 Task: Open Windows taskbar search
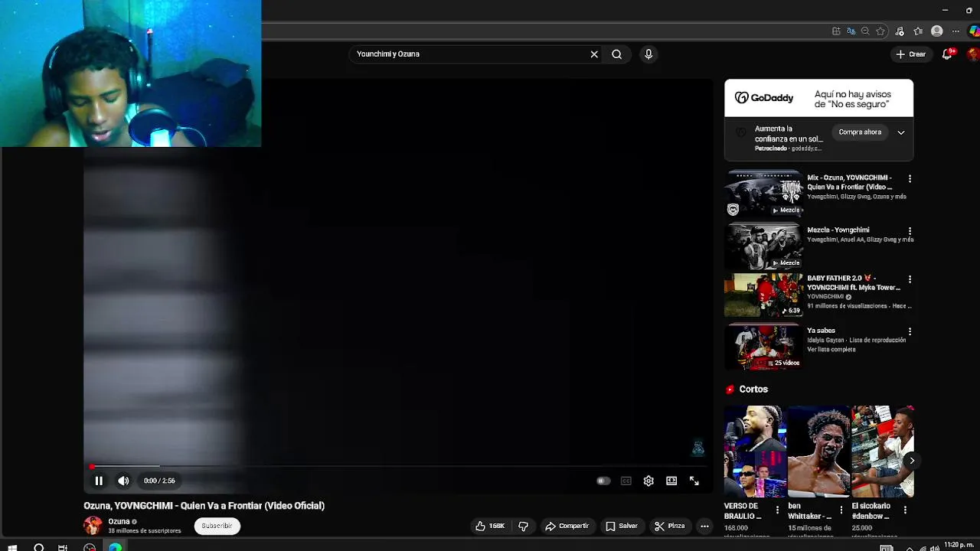click(38, 547)
